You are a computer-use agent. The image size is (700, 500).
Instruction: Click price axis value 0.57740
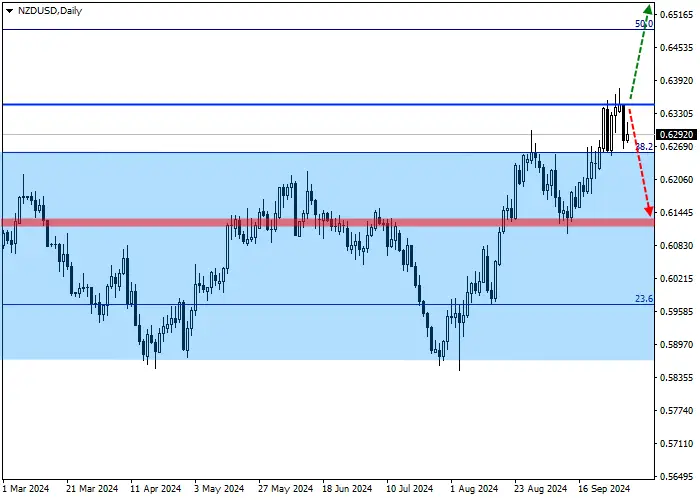[676, 410]
